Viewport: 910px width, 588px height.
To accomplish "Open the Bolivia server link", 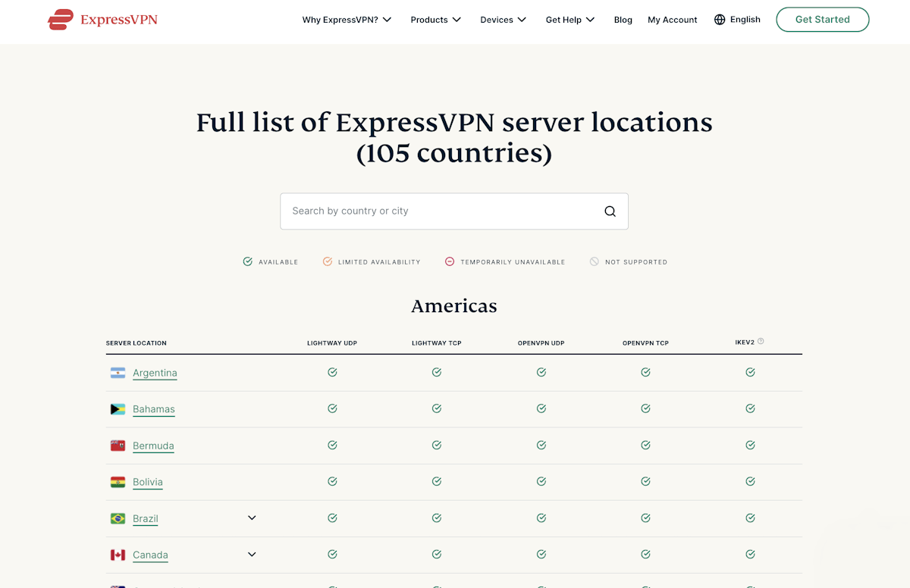I will pyautogui.click(x=148, y=482).
